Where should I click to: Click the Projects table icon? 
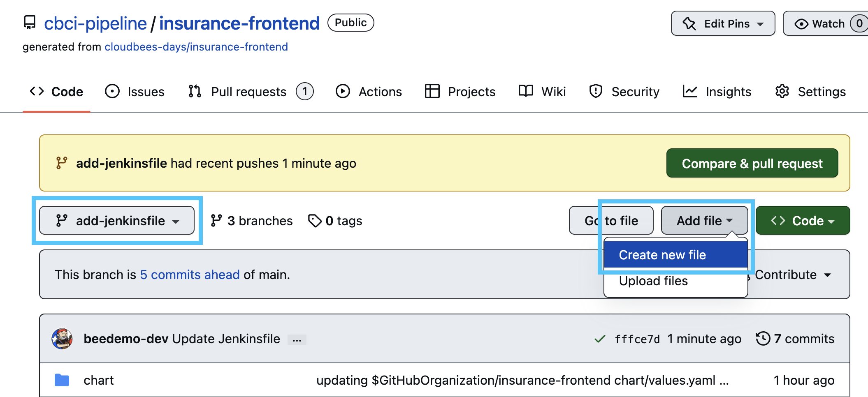pos(432,91)
